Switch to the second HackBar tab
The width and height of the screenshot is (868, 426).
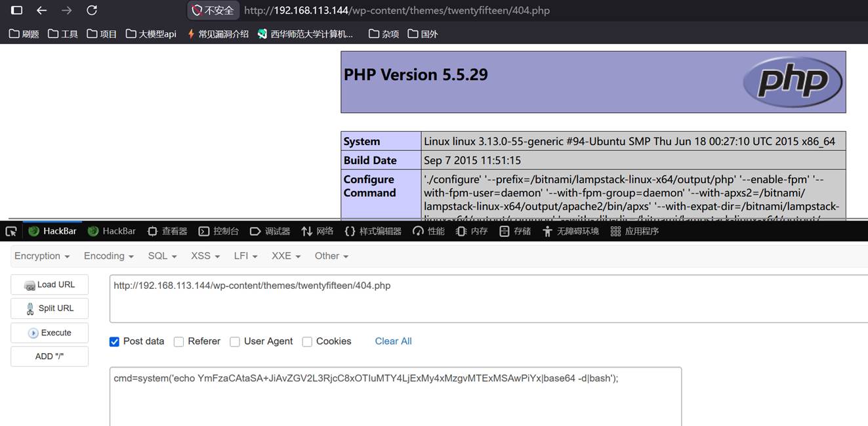pos(112,231)
